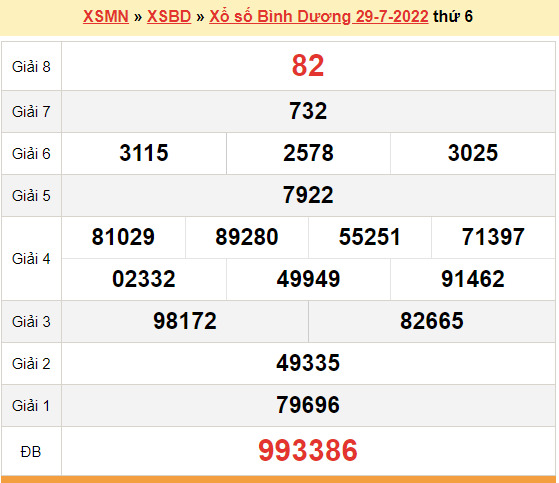Select the ĐB special prize 993386
This screenshot has height=483, width=559.
coord(308,450)
